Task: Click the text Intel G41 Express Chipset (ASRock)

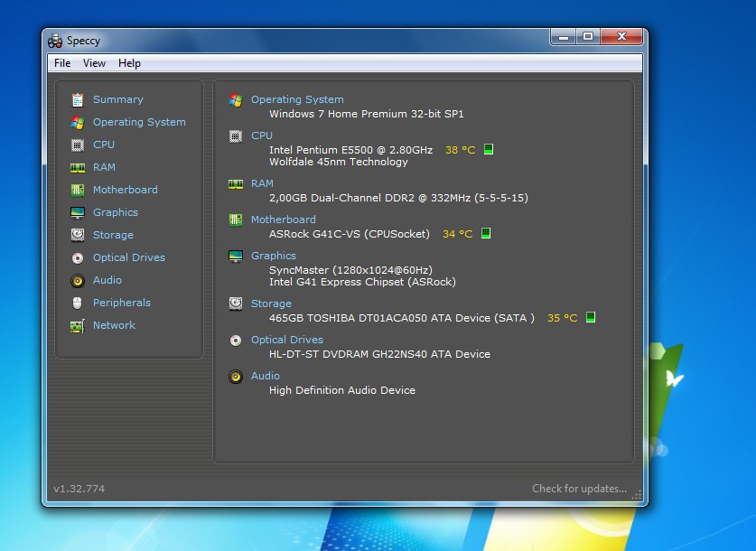Action: point(362,282)
